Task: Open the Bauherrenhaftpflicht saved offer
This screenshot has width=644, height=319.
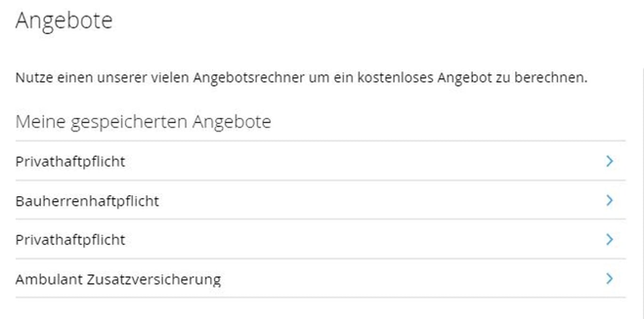Action: tap(87, 201)
